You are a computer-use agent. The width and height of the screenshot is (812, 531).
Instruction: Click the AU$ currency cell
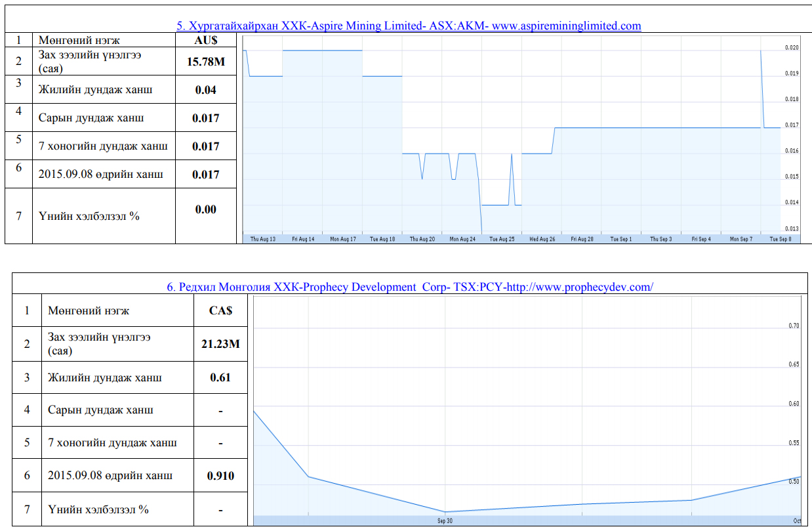pos(205,40)
